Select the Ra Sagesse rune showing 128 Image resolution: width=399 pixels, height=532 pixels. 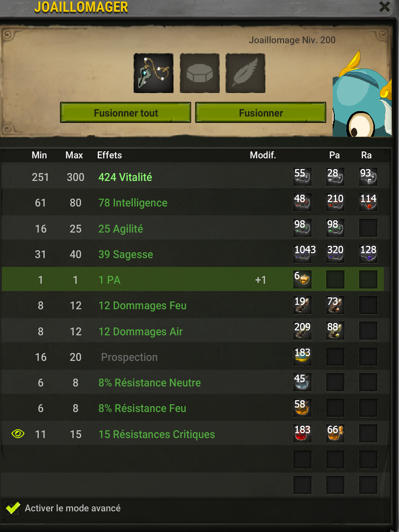point(368,254)
